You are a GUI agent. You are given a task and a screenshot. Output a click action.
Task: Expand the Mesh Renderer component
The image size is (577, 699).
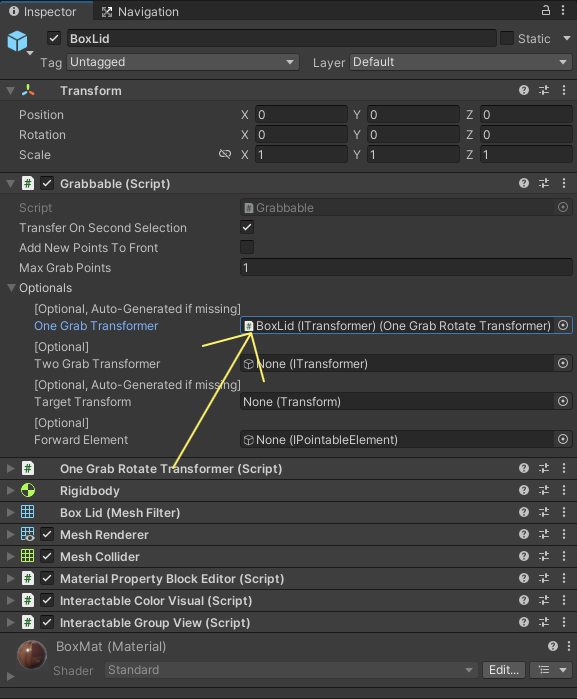[10, 534]
